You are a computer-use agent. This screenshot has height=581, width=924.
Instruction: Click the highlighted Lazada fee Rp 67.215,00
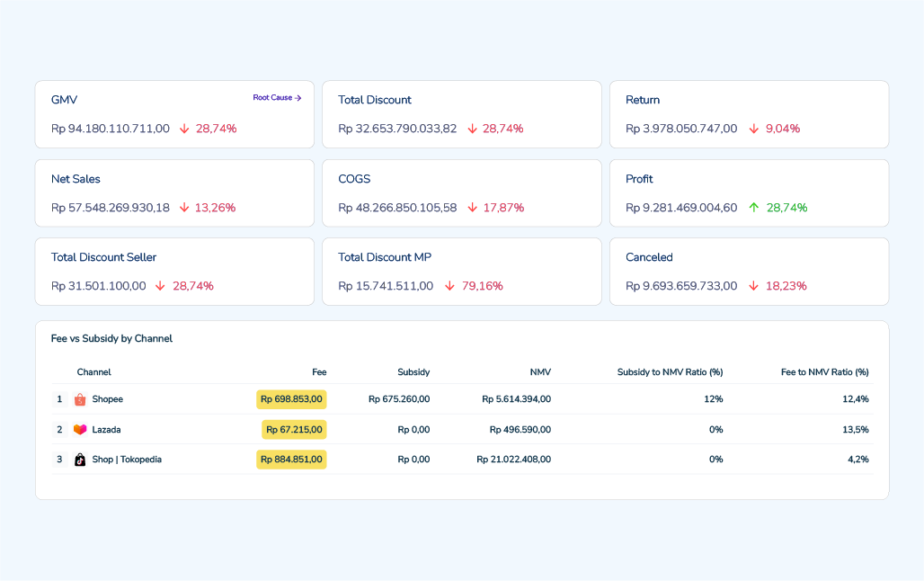pyautogui.click(x=294, y=429)
